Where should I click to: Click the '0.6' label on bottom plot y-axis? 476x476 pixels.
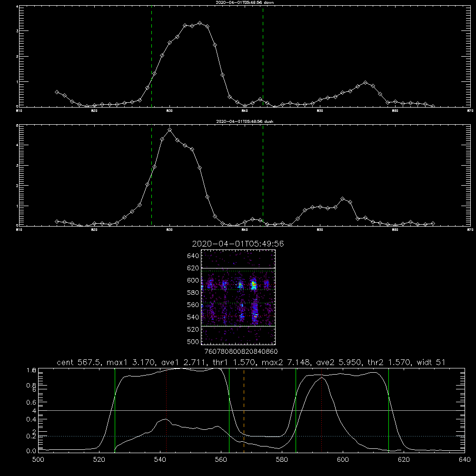(31, 402)
